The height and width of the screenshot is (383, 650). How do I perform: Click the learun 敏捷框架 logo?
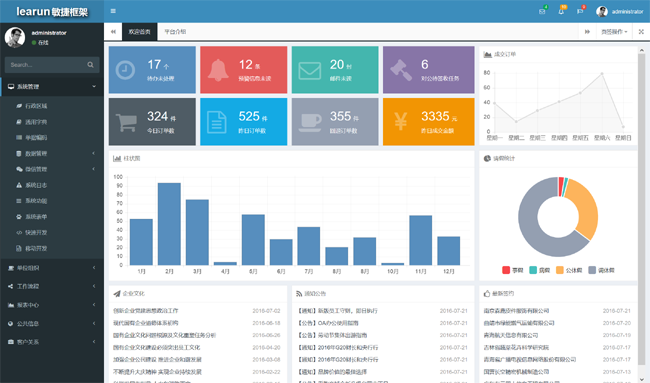[52, 12]
